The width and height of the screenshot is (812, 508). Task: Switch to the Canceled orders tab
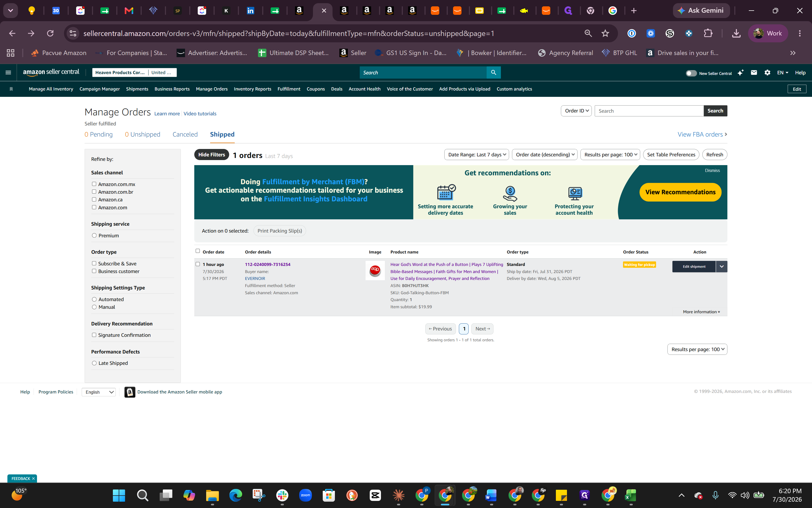click(x=185, y=134)
